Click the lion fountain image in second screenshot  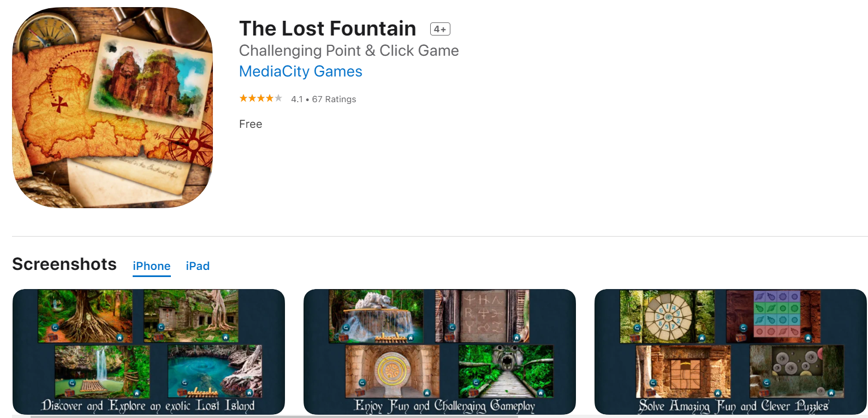tap(376, 316)
